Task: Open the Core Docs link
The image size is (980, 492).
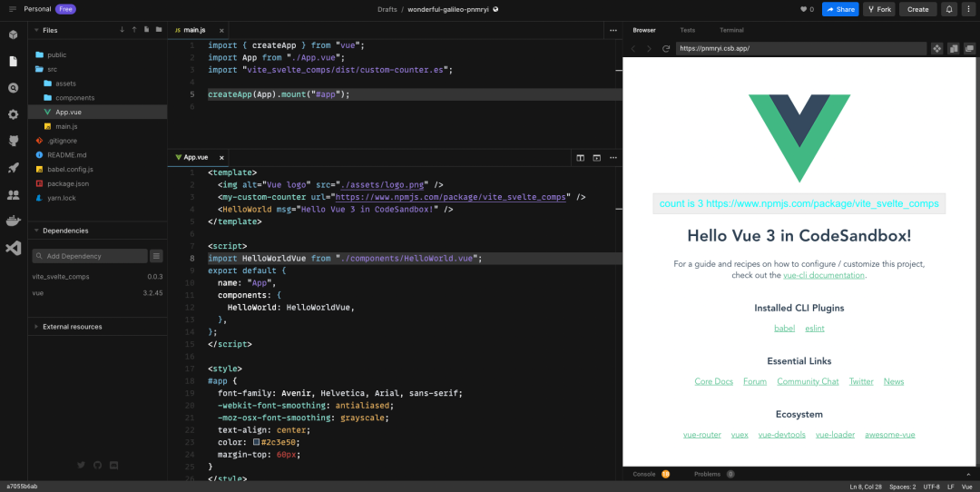Action: click(x=714, y=381)
